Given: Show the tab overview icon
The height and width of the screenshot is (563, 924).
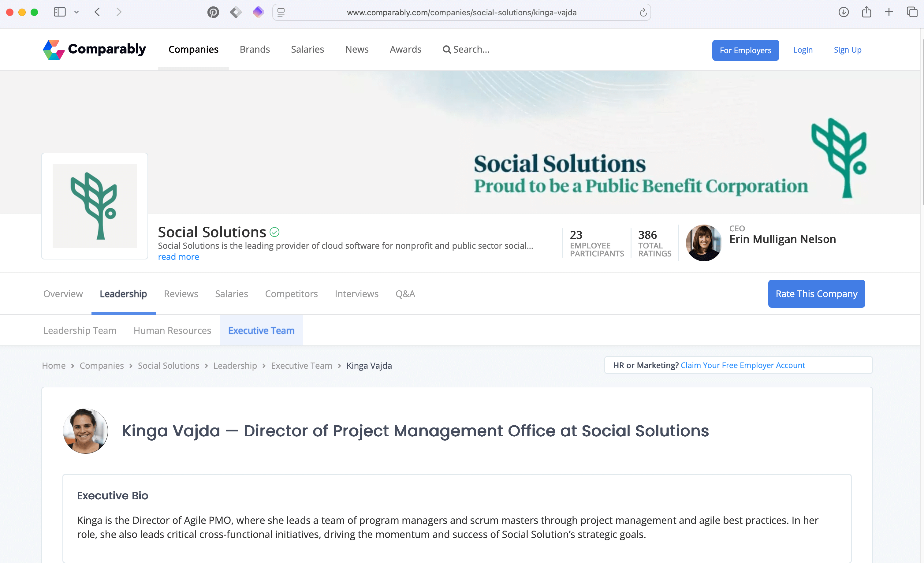Looking at the screenshot, I should (912, 12).
